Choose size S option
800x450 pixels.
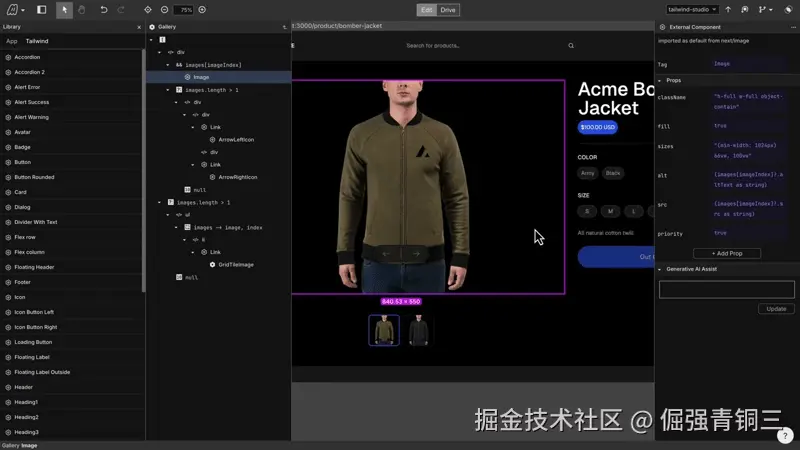587,211
